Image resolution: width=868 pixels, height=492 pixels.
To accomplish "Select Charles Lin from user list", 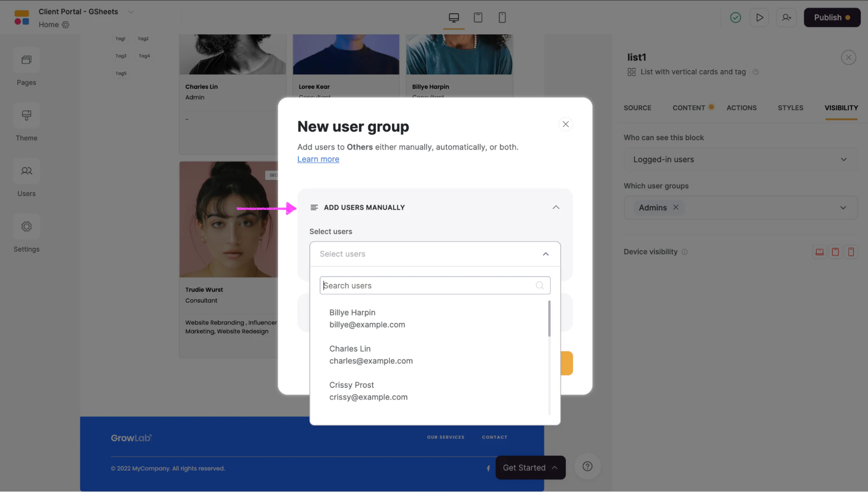I will (x=435, y=355).
